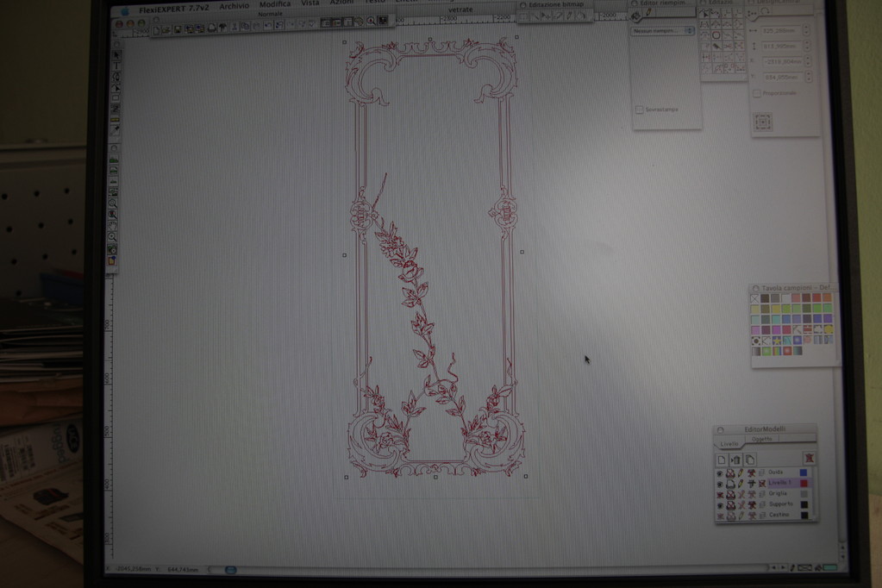Click the Print icon in the toolbar
882x588 pixels.
coord(211,28)
